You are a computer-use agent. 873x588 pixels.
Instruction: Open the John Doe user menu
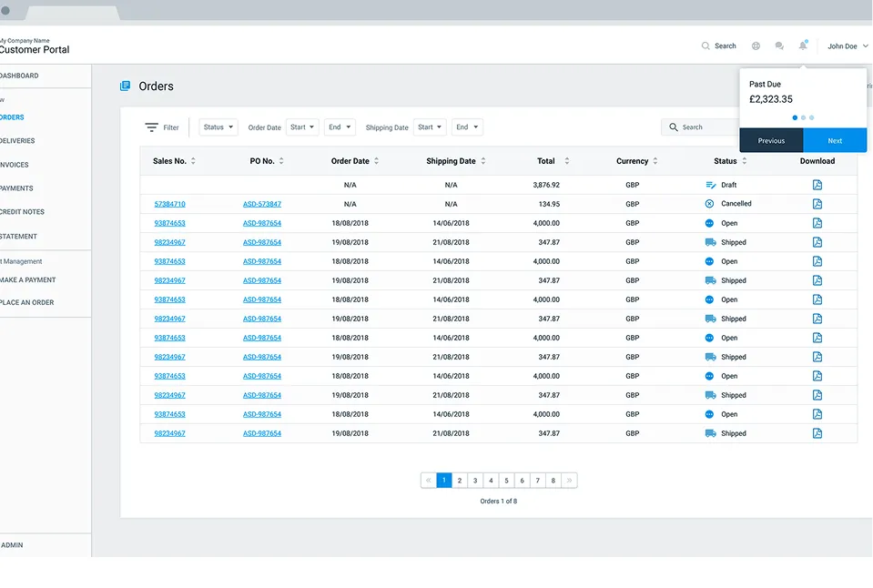tap(847, 46)
